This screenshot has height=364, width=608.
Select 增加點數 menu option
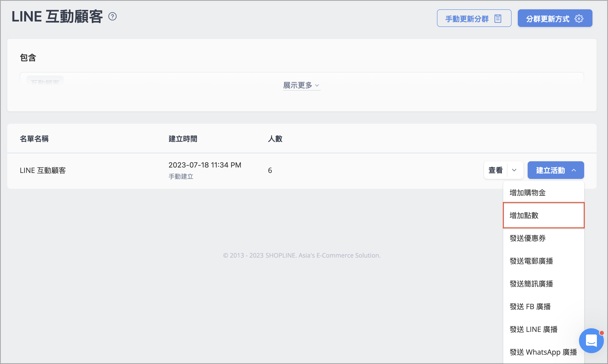[x=543, y=215]
